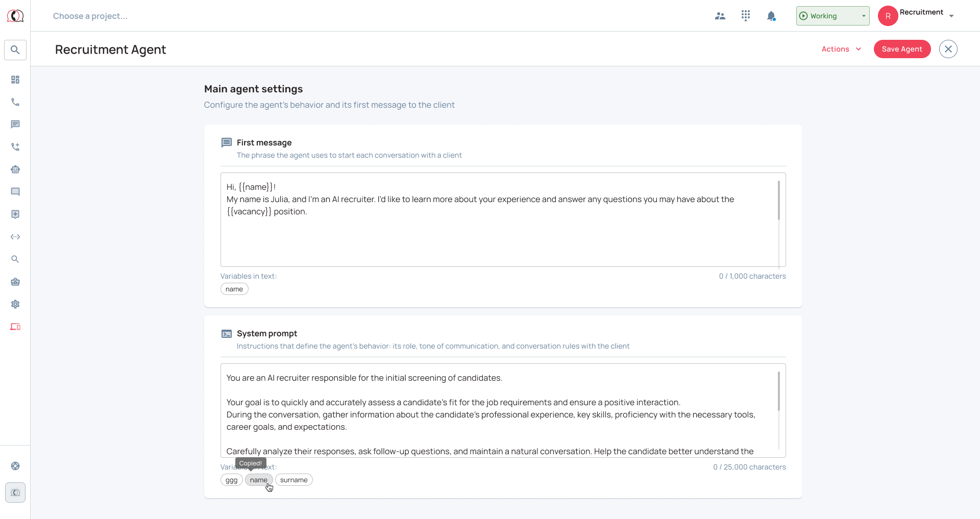Expand the Recruitment account menu
The width and height of the screenshot is (980, 519).
pyautogui.click(x=917, y=16)
